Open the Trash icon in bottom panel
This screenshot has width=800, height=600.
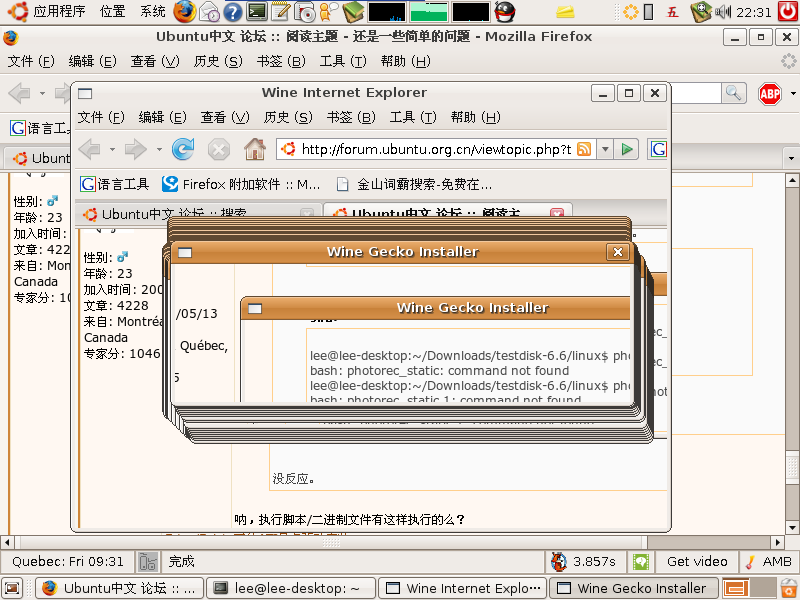click(788, 588)
